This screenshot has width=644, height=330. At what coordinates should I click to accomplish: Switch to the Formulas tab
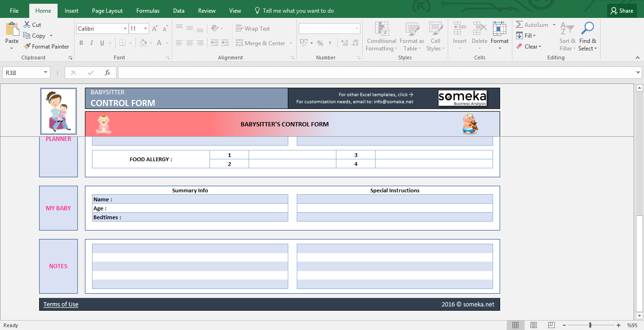(148, 11)
